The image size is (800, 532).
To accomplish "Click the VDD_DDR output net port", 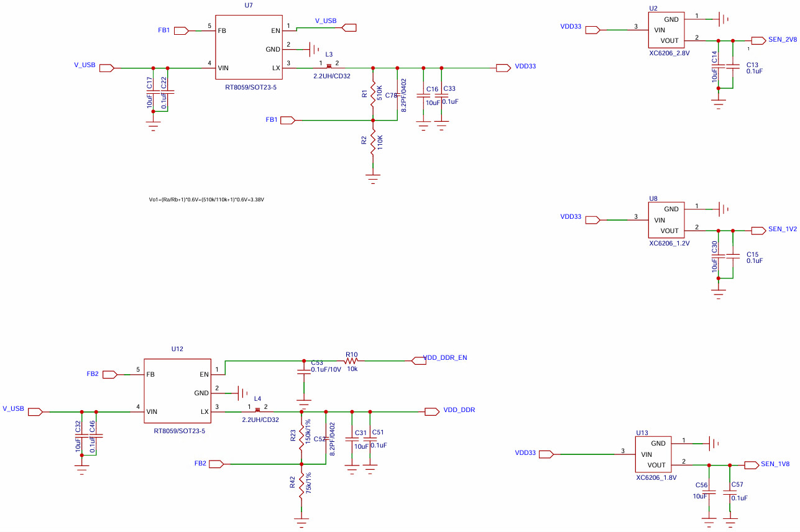I will 432,411.
